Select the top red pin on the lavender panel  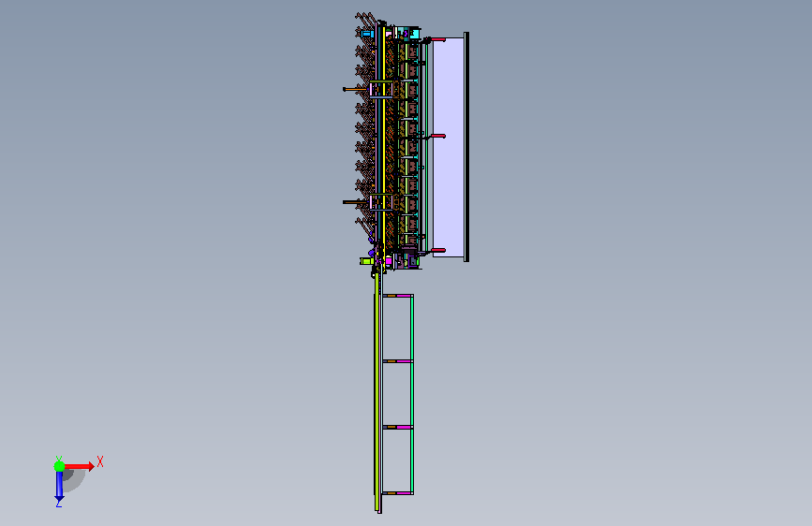tap(438, 39)
